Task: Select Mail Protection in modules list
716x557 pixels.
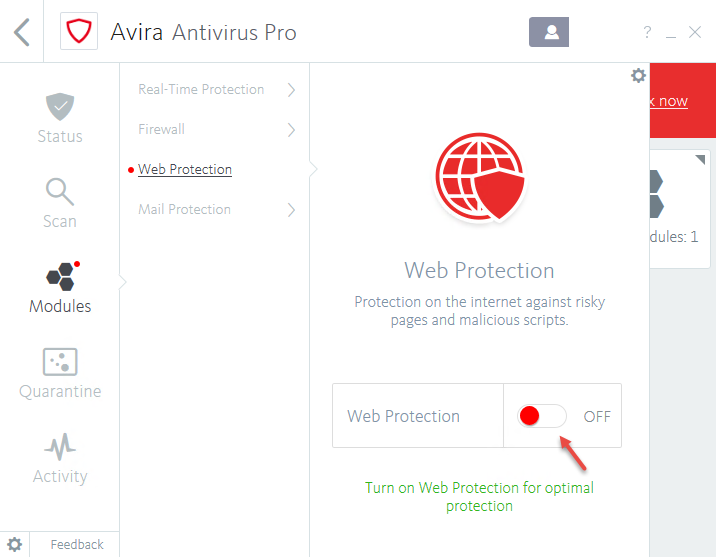Action: pos(185,210)
